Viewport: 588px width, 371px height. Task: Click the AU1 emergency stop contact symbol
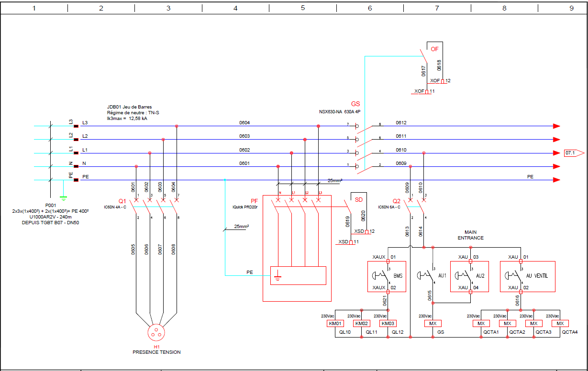point(426,276)
